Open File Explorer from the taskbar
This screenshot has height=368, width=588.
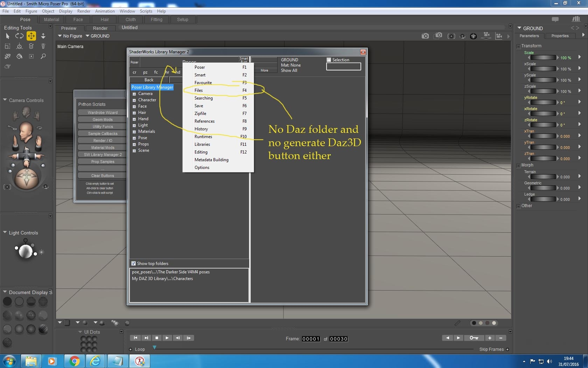[31, 361]
